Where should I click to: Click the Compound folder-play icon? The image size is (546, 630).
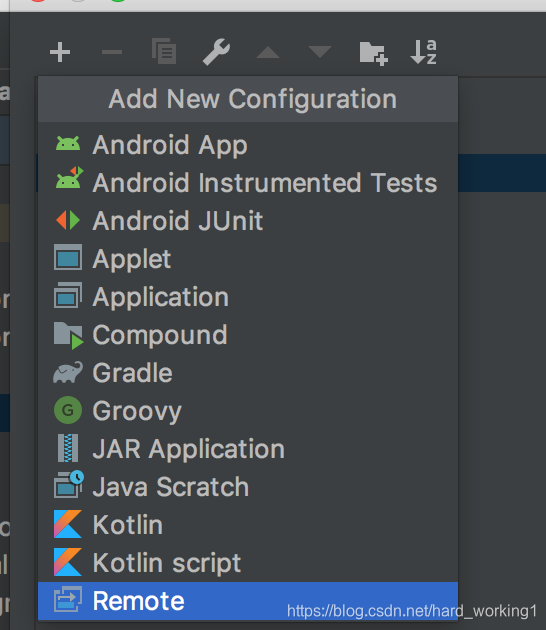click(69, 336)
